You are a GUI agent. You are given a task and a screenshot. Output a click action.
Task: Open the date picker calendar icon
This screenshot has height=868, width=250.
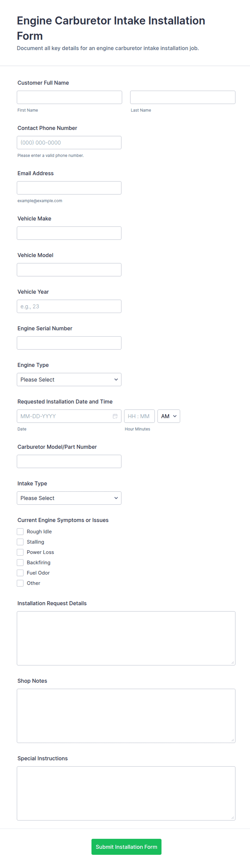115,416
